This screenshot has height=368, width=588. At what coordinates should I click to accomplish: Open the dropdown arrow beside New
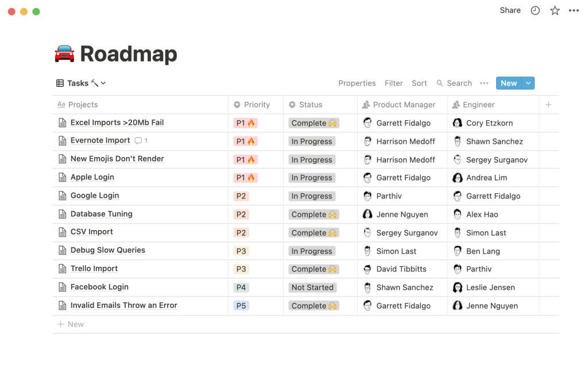coord(528,83)
